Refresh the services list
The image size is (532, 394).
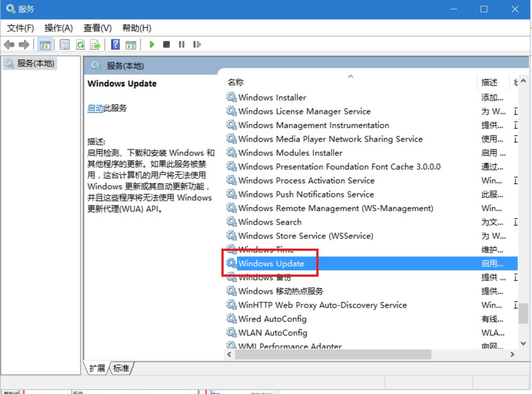pyautogui.click(x=80, y=44)
